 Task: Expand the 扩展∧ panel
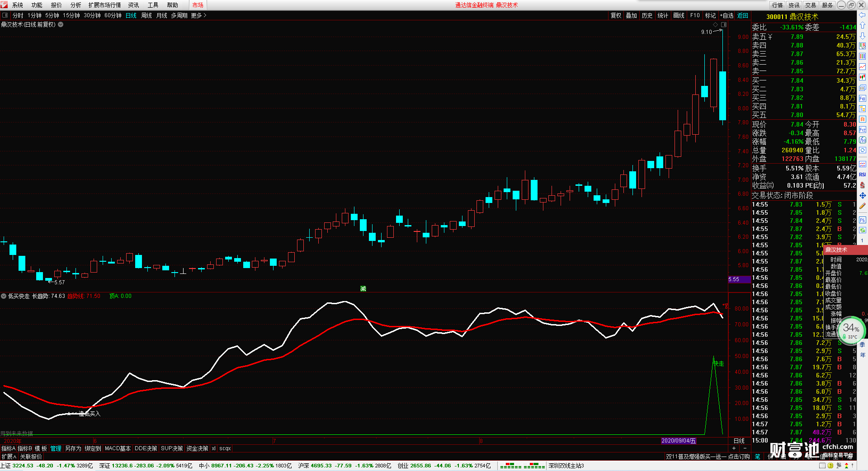[x=9, y=457]
